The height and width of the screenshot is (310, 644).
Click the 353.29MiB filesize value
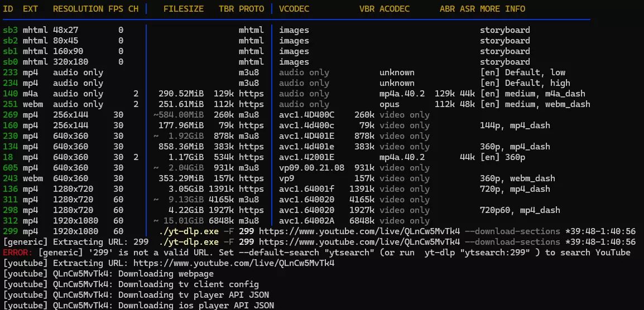click(x=181, y=178)
